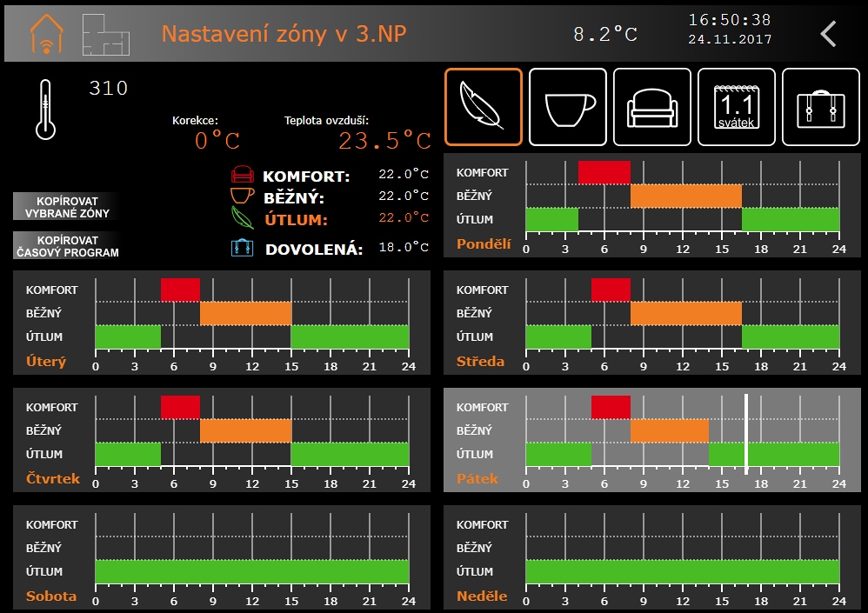Click the orange ÚTLUM temperature value
This screenshot has height=613, width=868.
pos(404,218)
